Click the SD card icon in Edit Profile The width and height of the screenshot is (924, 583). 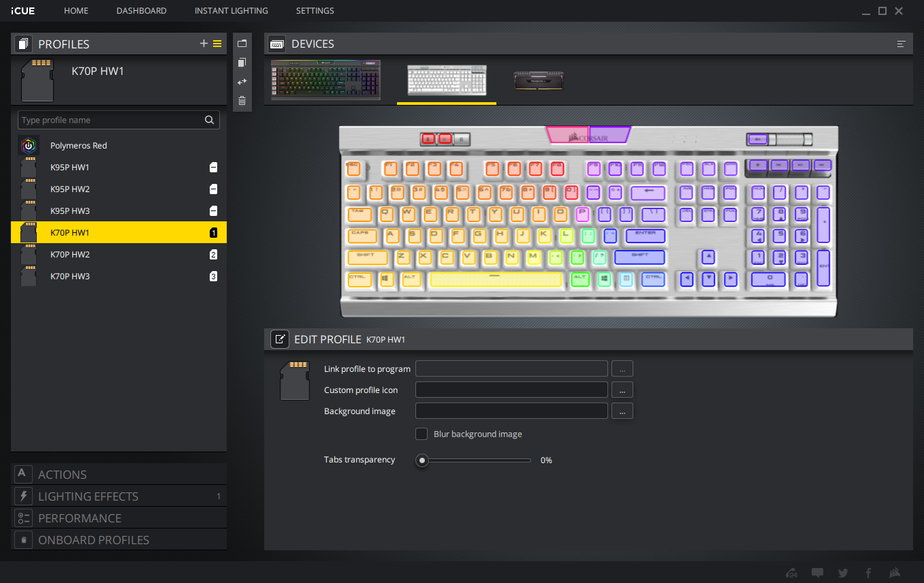(x=295, y=381)
